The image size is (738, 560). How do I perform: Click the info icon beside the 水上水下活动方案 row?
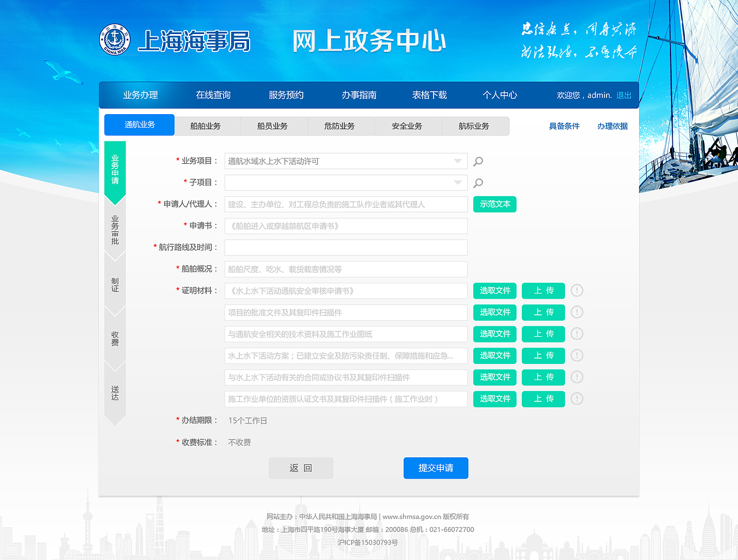click(x=577, y=356)
